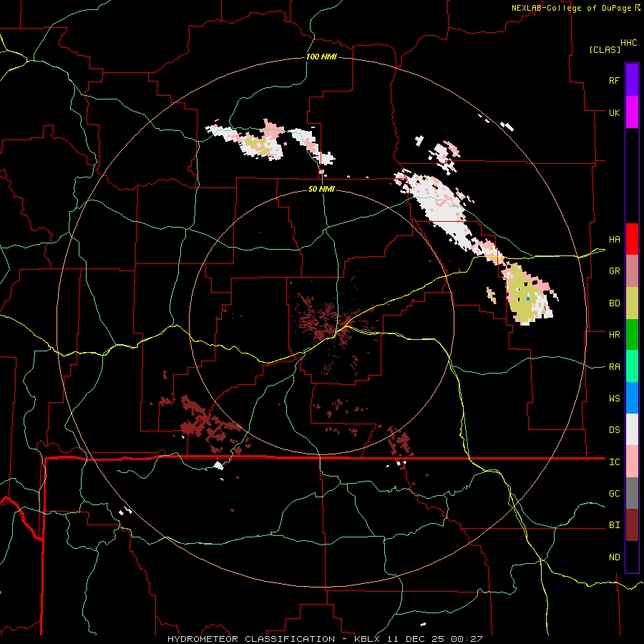
Task: Click the "NEXLAB-College of DuPage" credit text
Action: coord(571,8)
